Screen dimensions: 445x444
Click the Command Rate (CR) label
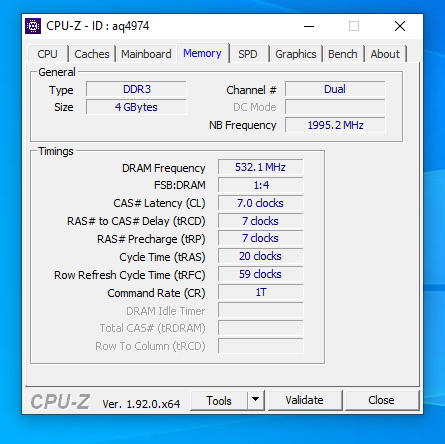pos(156,293)
